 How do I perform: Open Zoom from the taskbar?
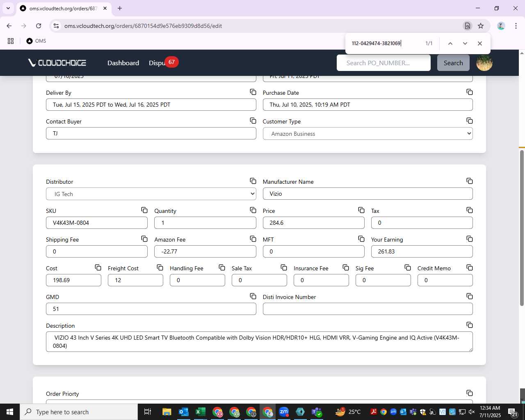(x=283, y=412)
